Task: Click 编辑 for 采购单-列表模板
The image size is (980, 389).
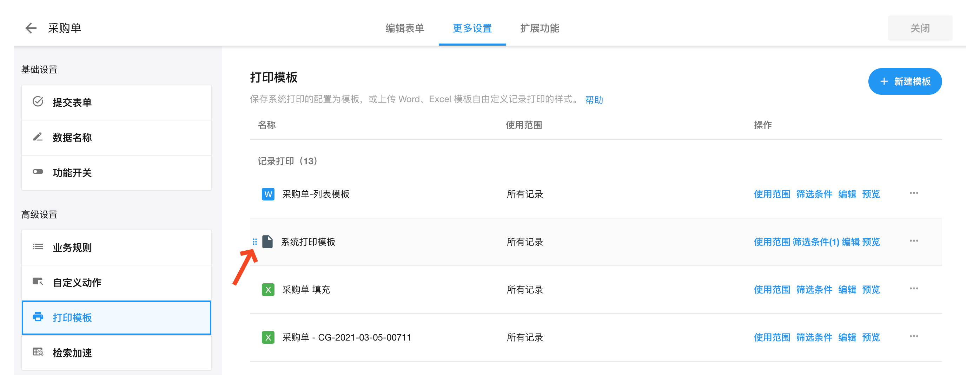Action: coord(847,194)
